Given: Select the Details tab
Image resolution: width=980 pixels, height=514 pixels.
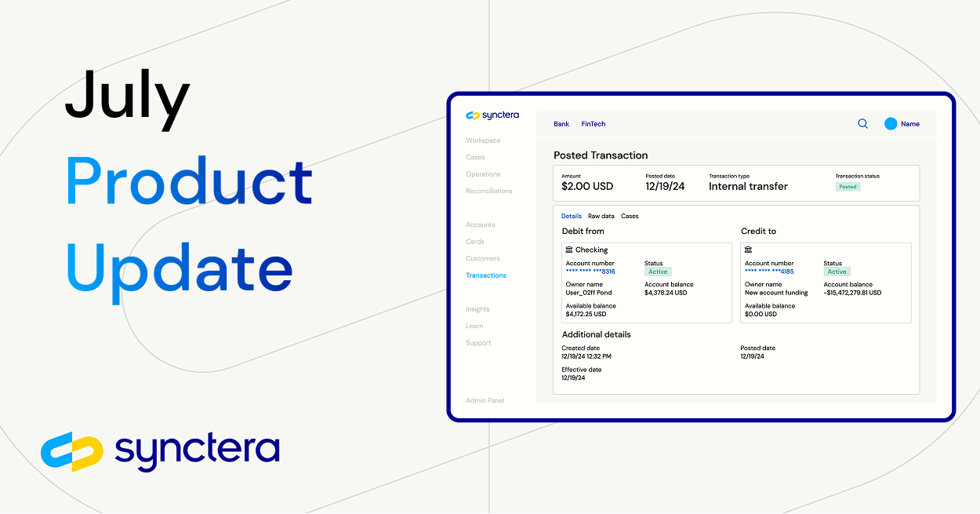Looking at the screenshot, I should coord(572,216).
